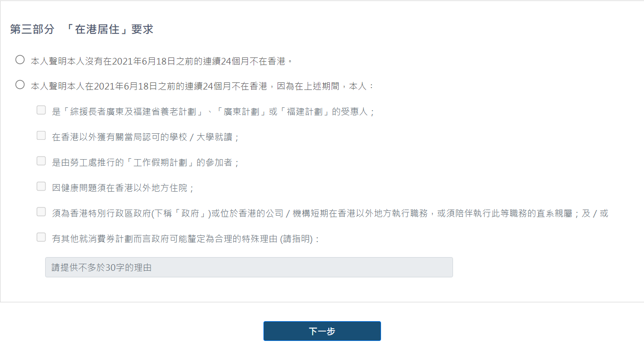Select radio declaring 沒有 continuous 24-month absence from Hong Kong
The image size is (644, 348).
20,60
